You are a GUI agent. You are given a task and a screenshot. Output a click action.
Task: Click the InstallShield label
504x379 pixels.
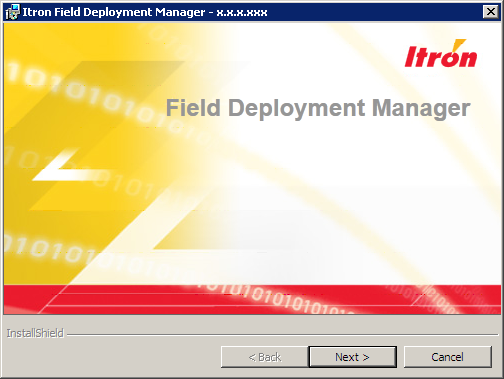click(35, 333)
